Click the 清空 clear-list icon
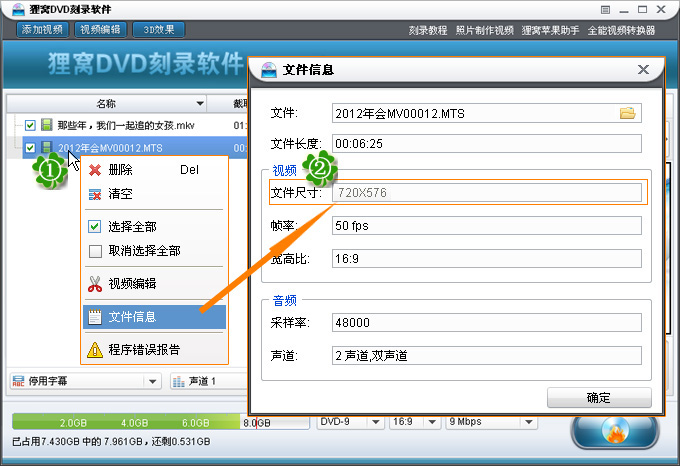Image resolution: width=680 pixels, height=466 pixels. pos(95,194)
